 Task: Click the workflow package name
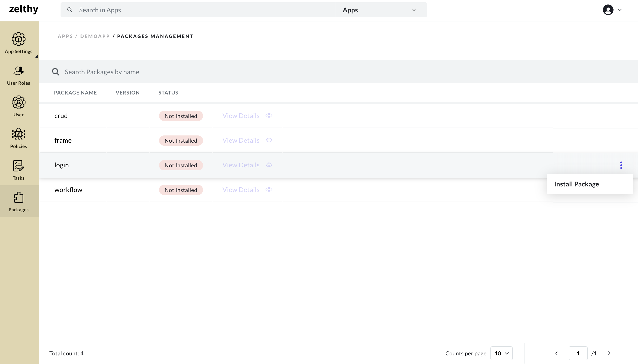(x=68, y=189)
